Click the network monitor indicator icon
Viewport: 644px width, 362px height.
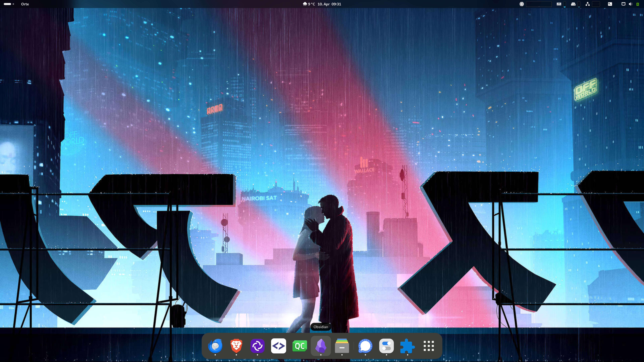(588, 4)
